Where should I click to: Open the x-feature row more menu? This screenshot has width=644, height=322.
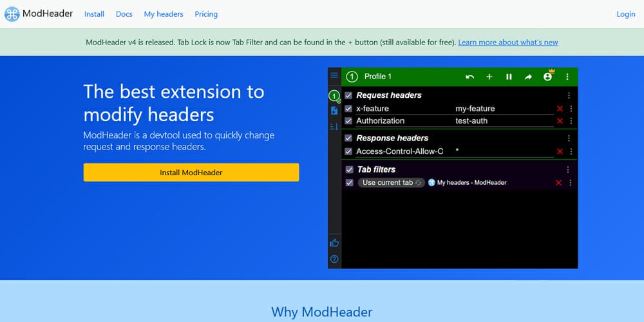pos(571,109)
